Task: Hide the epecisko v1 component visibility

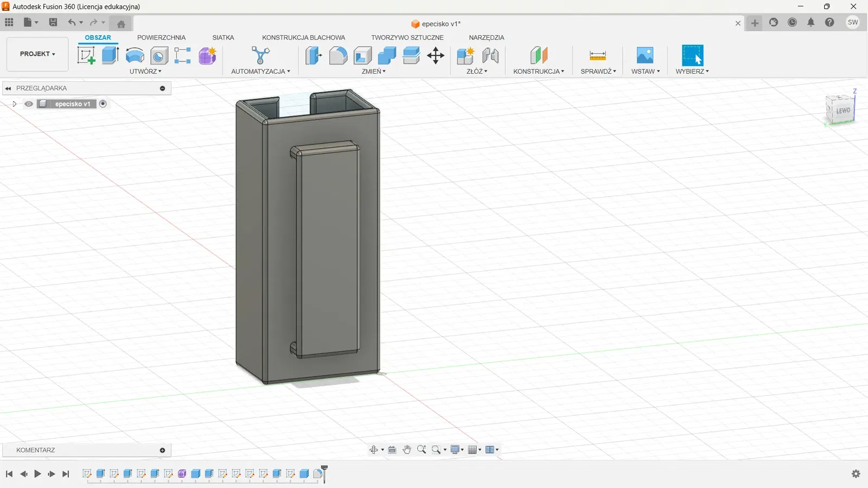Action: (x=29, y=104)
